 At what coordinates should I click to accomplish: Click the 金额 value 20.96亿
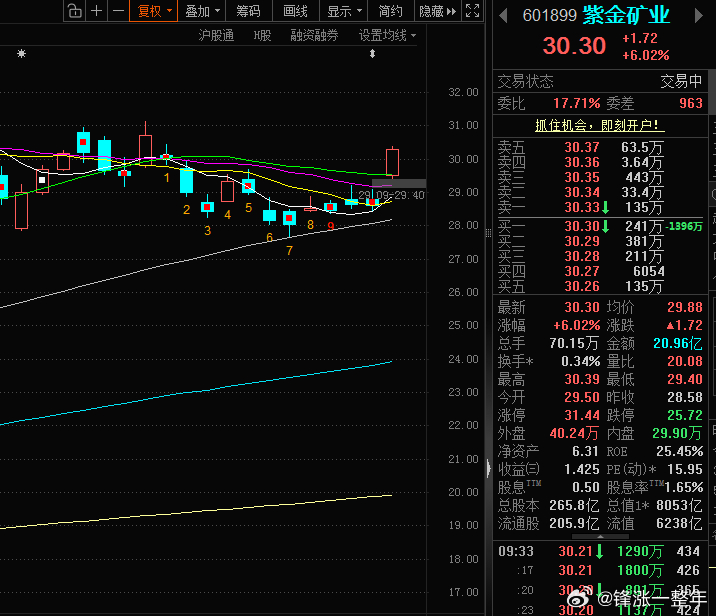[678, 343]
